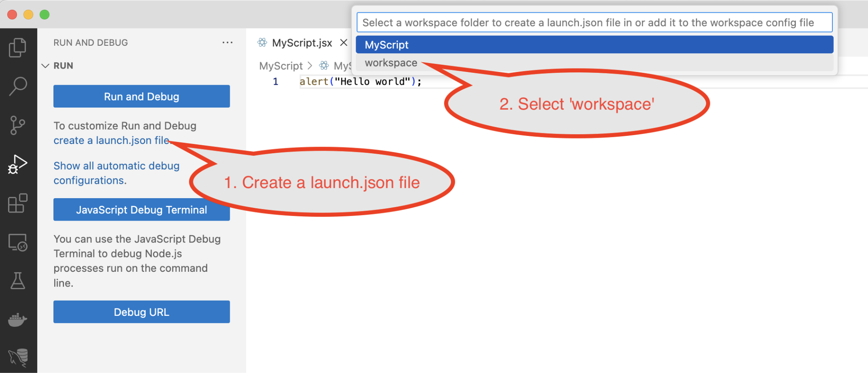
Task: Open the Docker view icon
Action: pos(18,320)
